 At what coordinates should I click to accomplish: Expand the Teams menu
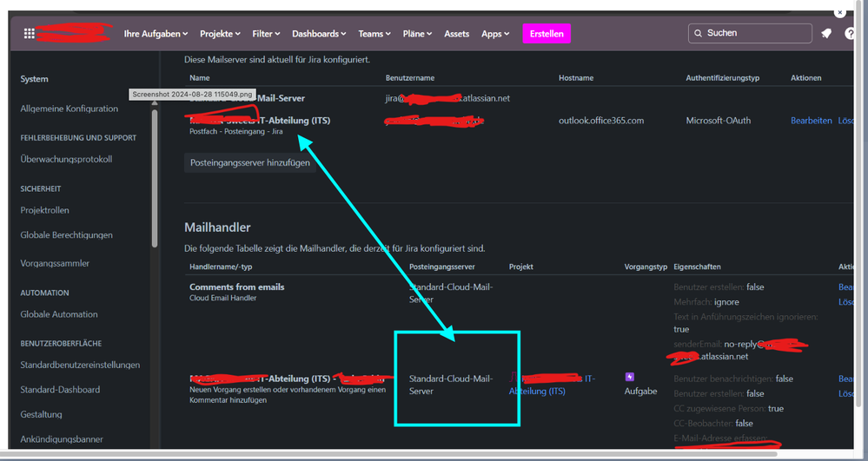pyautogui.click(x=374, y=34)
